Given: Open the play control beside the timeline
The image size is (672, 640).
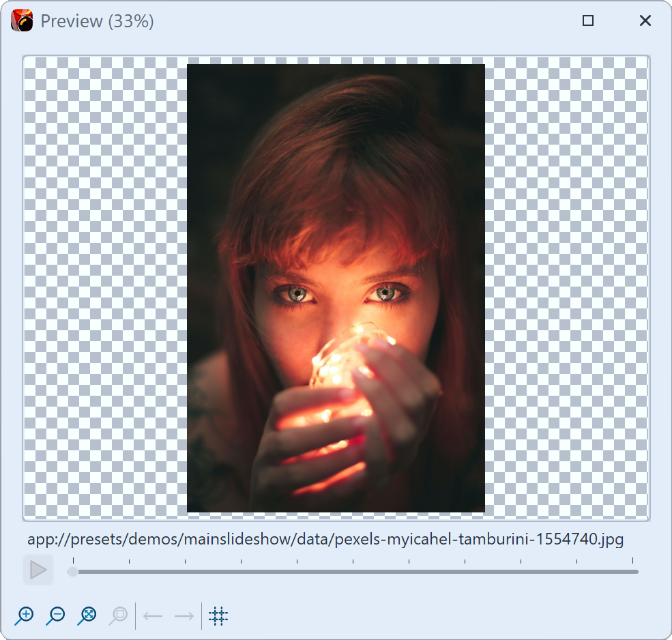Looking at the screenshot, I should (38, 570).
